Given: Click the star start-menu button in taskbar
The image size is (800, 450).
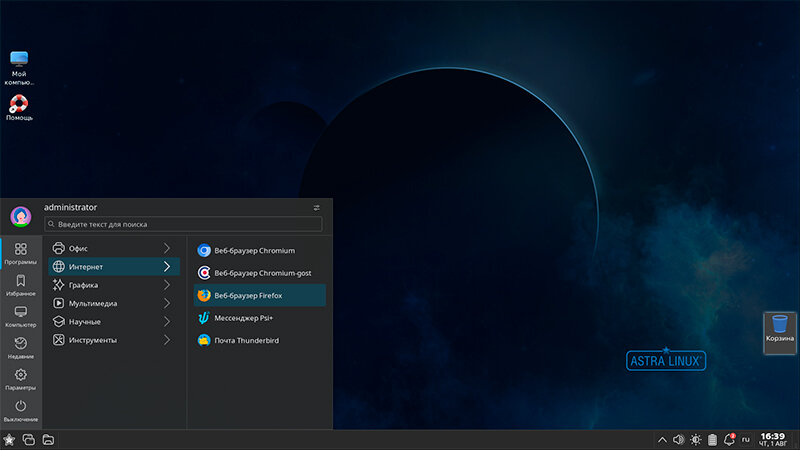Looking at the screenshot, I should (x=9, y=439).
